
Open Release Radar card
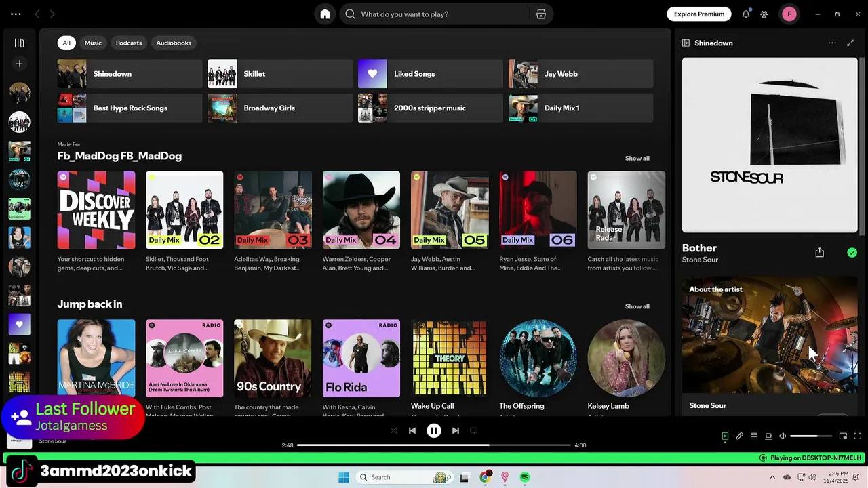[627, 223]
